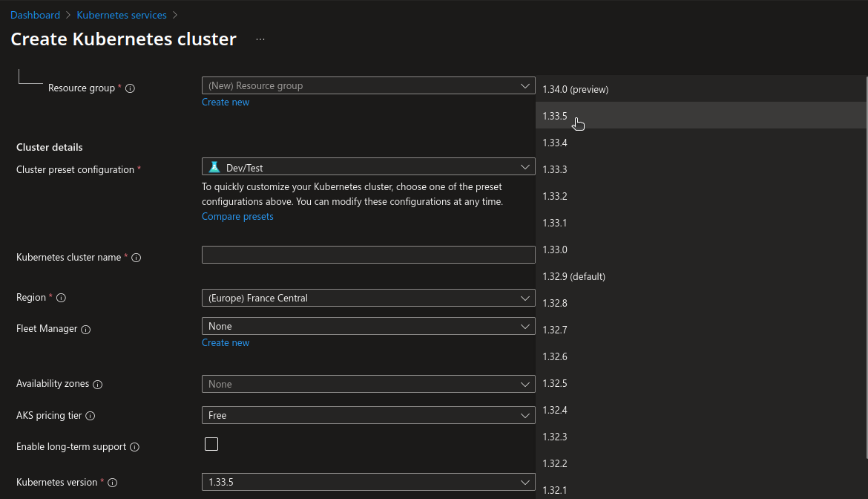Image resolution: width=868 pixels, height=499 pixels.
Task: Click the Compare presets link
Action: (x=237, y=217)
